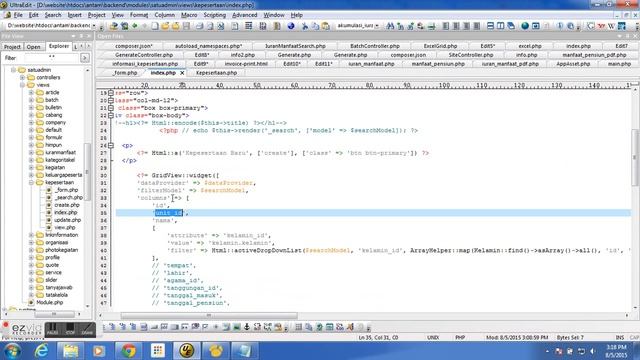Select view.php in the file tree
Viewport: 640px width, 360px height.
[64, 228]
